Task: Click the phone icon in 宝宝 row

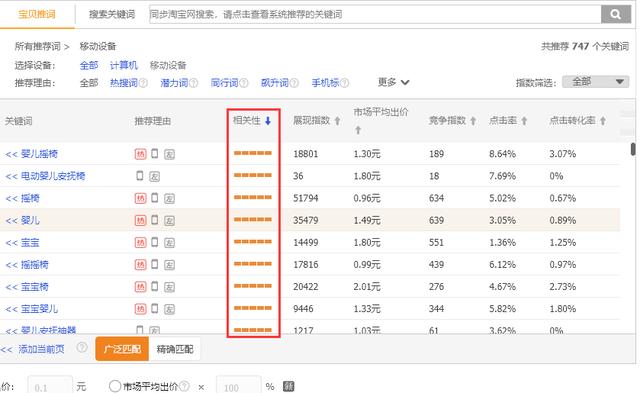Action: (x=155, y=242)
